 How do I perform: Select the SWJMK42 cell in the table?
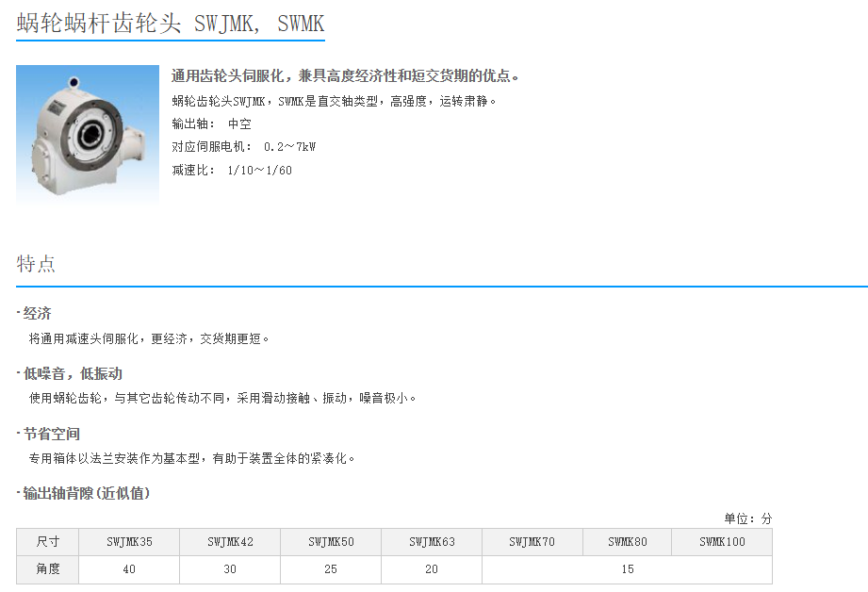[x=230, y=542]
